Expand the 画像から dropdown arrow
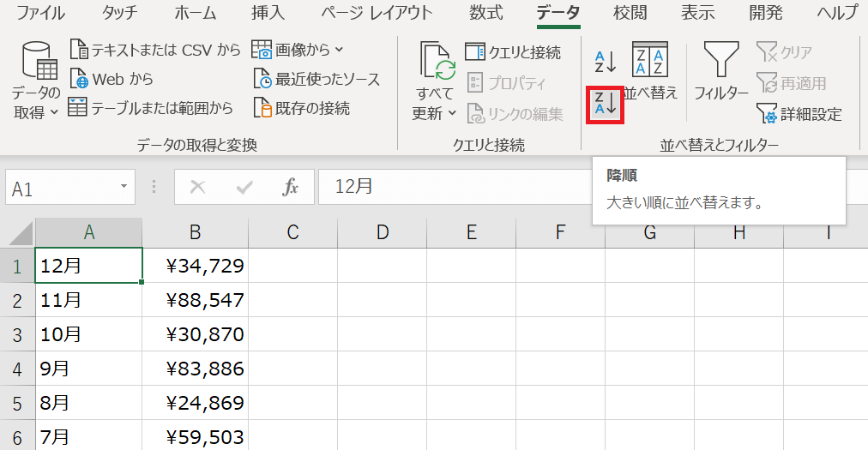The width and height of the screenshot is (868, 450). [x=338, y=50]
